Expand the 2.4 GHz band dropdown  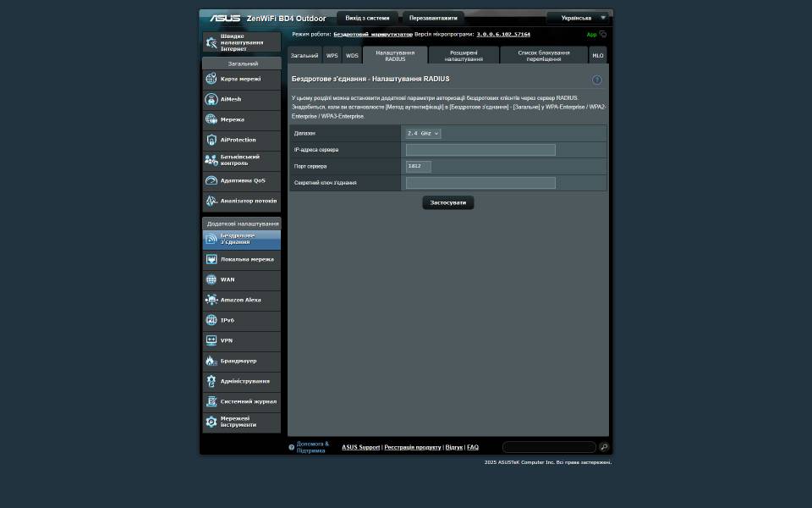click(423, 134)
